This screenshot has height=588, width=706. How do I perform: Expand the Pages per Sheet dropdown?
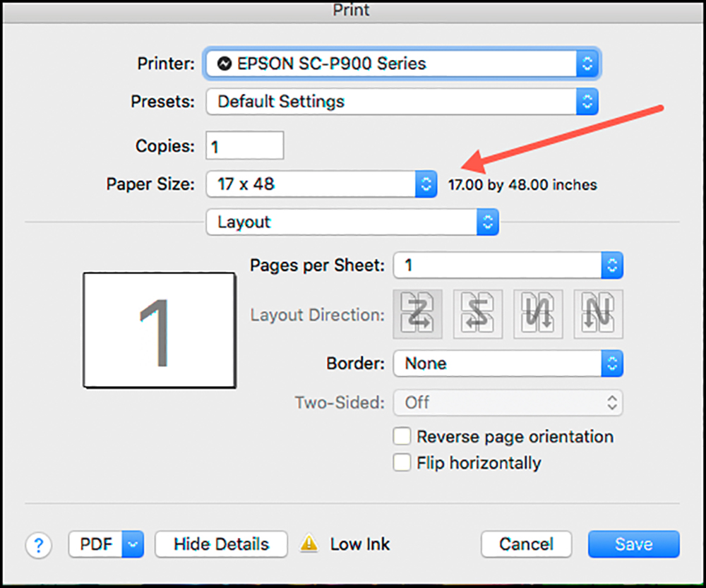[508, 265]
